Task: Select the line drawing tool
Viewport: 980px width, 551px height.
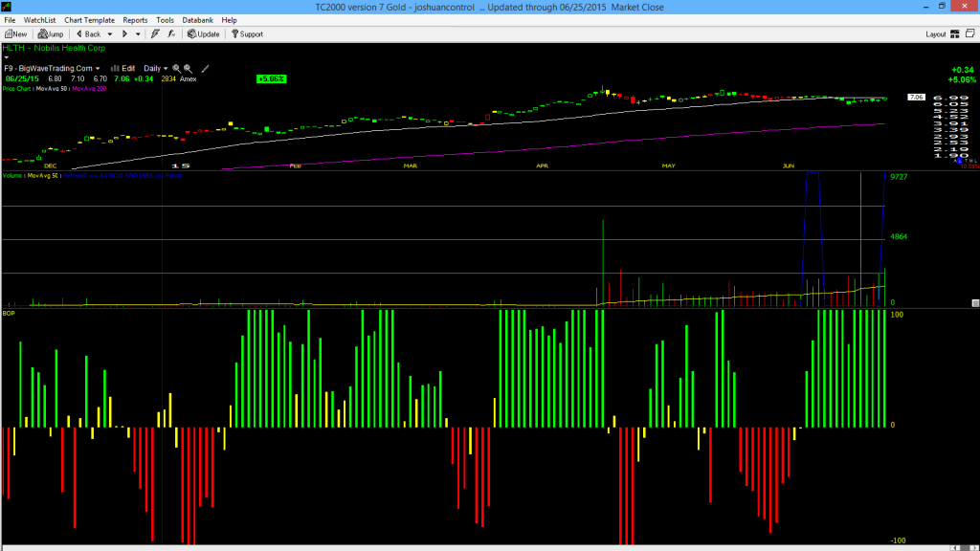Action: point(205,69)
